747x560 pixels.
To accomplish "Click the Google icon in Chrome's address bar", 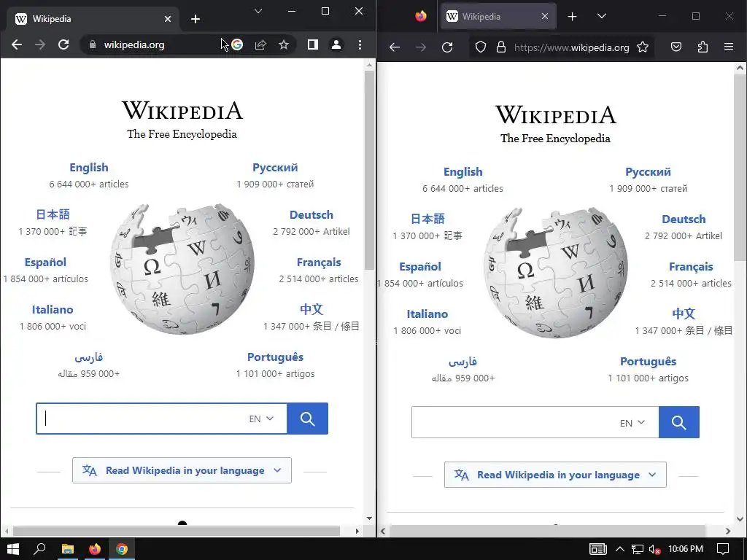I will click(237, 44).
